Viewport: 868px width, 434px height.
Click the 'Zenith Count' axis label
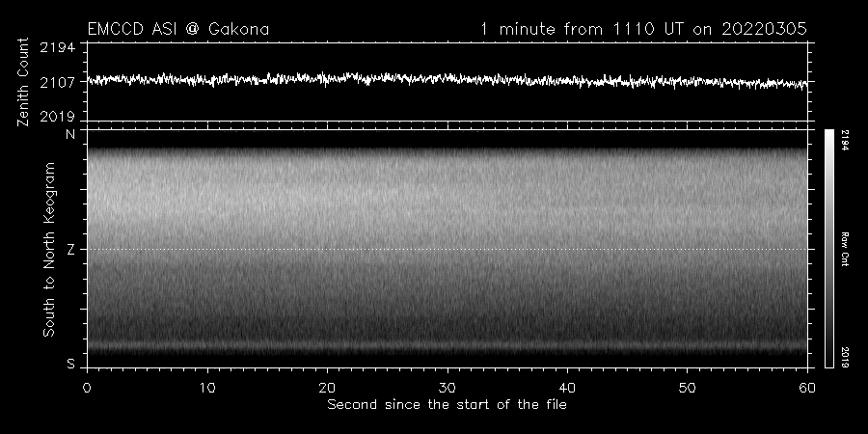(x=23, y=82)
